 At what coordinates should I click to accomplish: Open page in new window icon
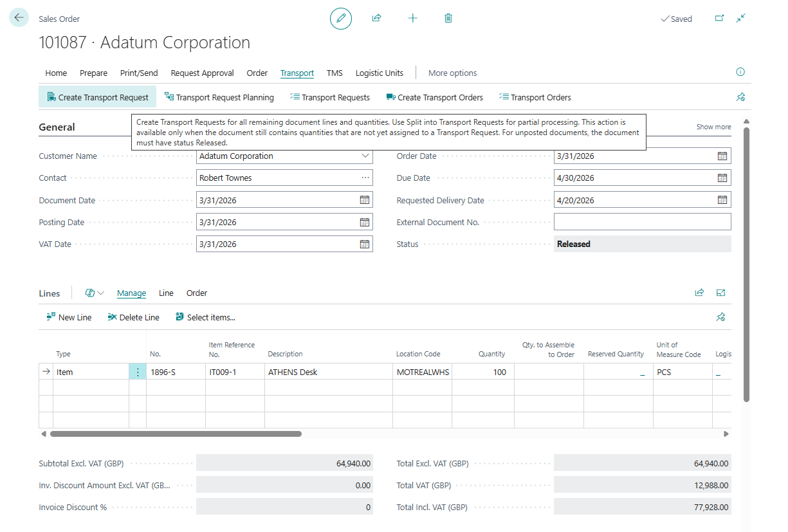coord(719,19)
